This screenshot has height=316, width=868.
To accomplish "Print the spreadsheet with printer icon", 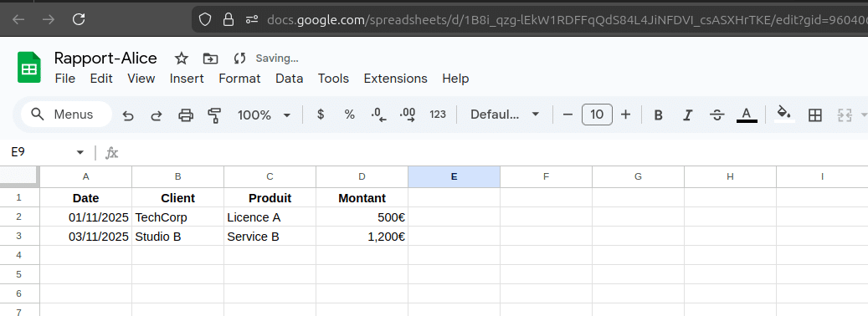I will tap(186, 115).
